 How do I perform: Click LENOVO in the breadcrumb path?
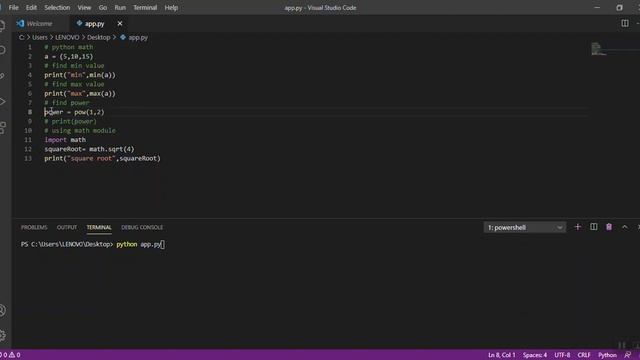67,37
